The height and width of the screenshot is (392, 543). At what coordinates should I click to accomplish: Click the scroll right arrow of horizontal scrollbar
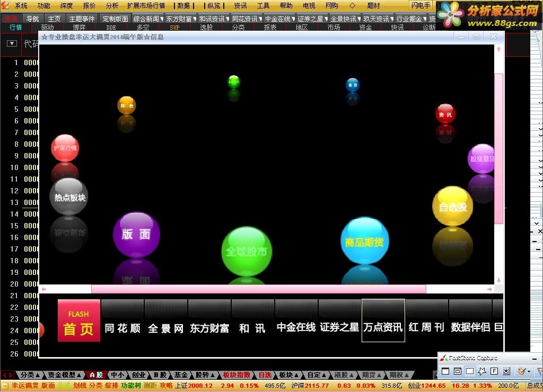coord(489,289)
